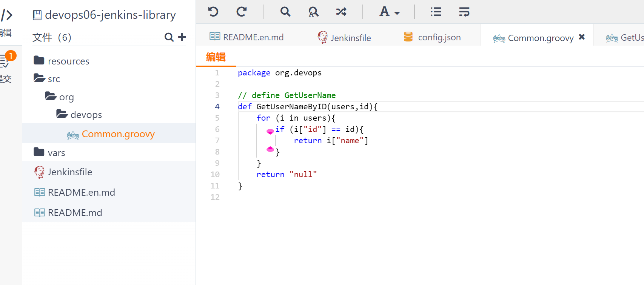The width and height of the screenshot is (644, 285).
Task: Select the 编辑 edit mode tab
Action: (216, 57)
